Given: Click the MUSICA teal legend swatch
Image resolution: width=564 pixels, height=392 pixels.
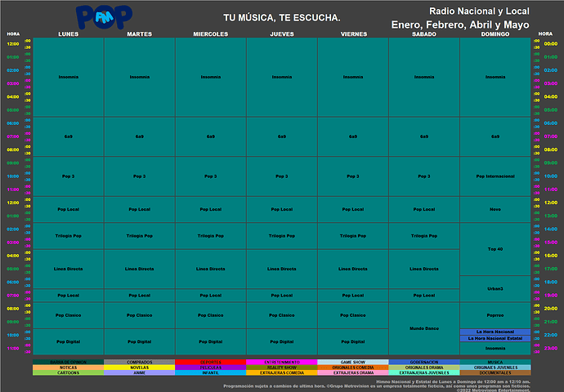Looking at the screenshot, I should click(x=495, y=362).
